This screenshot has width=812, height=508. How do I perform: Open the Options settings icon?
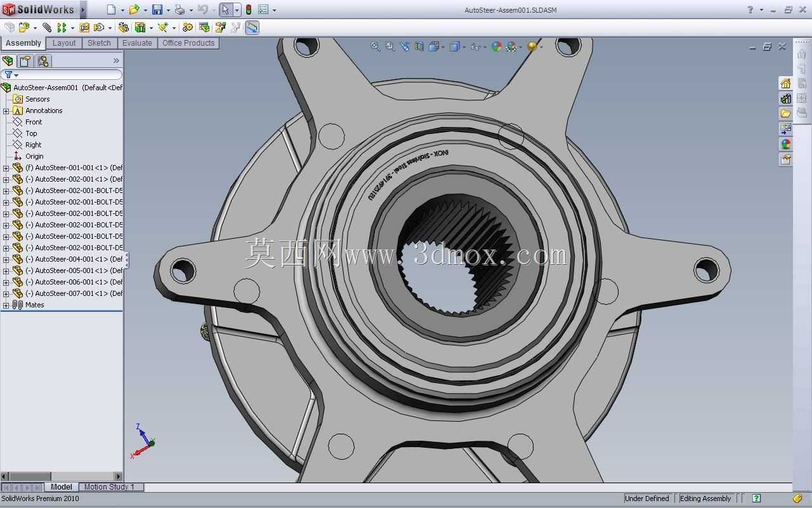coord(263,10)
